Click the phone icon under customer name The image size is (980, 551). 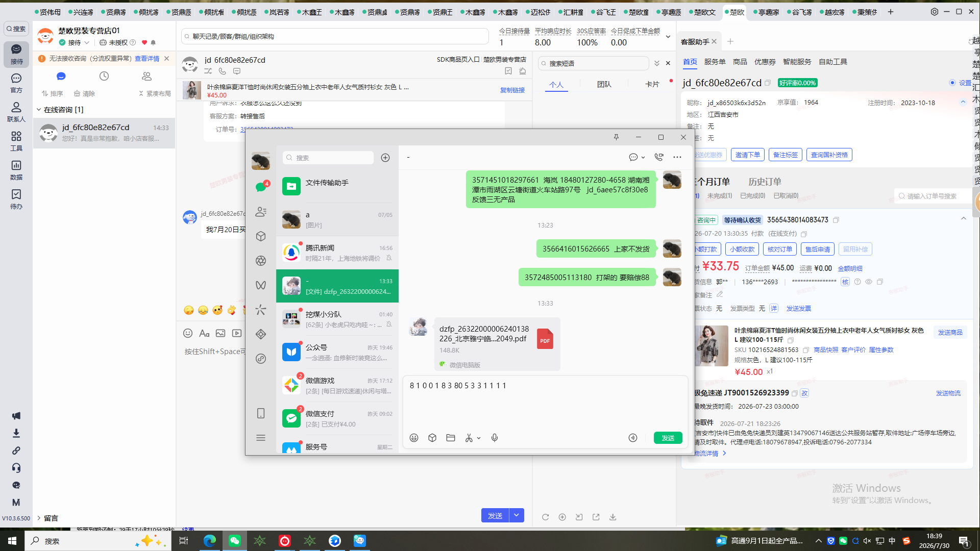click(x=223, y=71)
